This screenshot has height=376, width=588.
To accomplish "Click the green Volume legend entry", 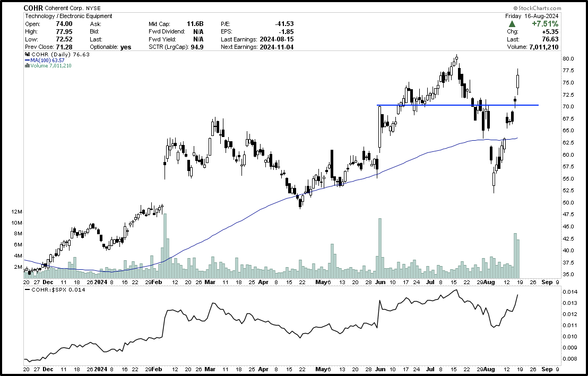I will (48, 66).
